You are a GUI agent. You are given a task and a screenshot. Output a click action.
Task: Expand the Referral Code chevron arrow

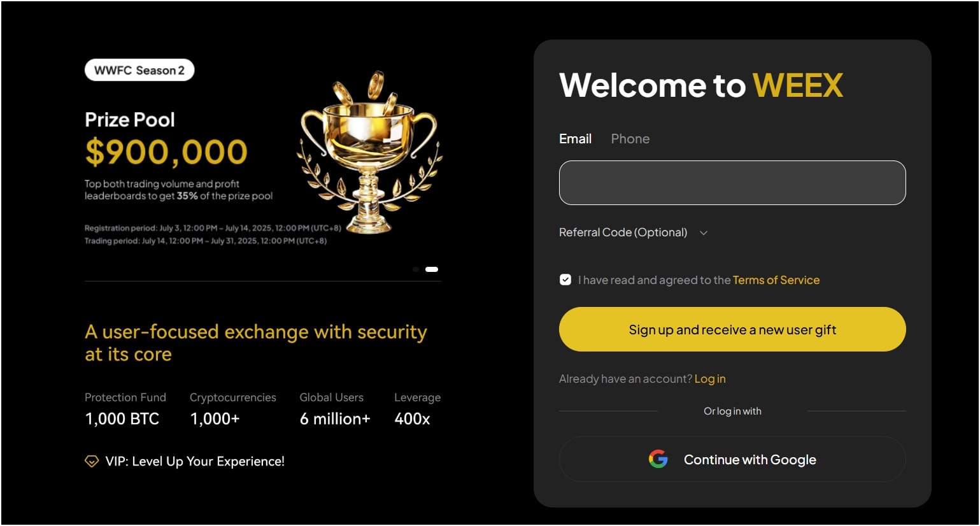pyautogui.click(x=704, y=233)
